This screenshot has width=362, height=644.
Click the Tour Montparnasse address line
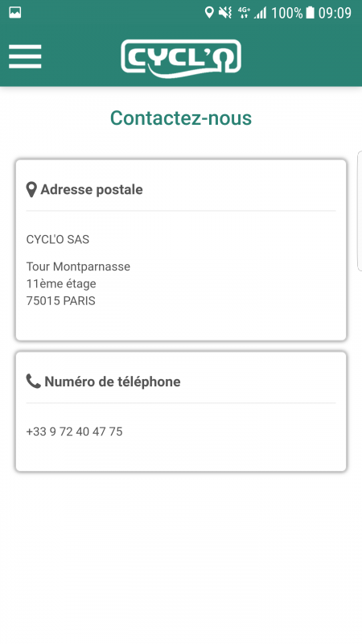point(78,266)
